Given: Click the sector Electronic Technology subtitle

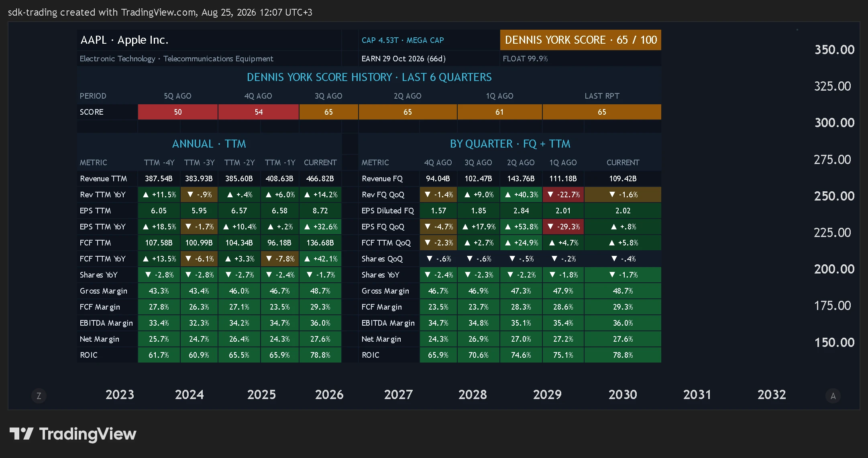Looking at the screenshot, I should (176, 59).
